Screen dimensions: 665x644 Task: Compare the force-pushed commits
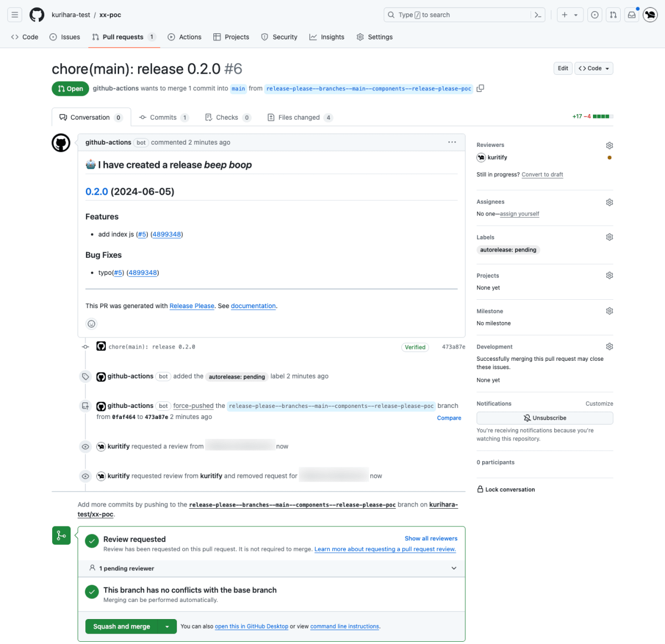coord(449,418)
